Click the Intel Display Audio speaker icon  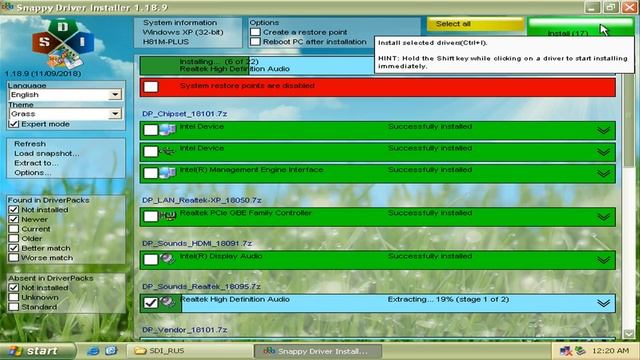[x=168, y=259]
